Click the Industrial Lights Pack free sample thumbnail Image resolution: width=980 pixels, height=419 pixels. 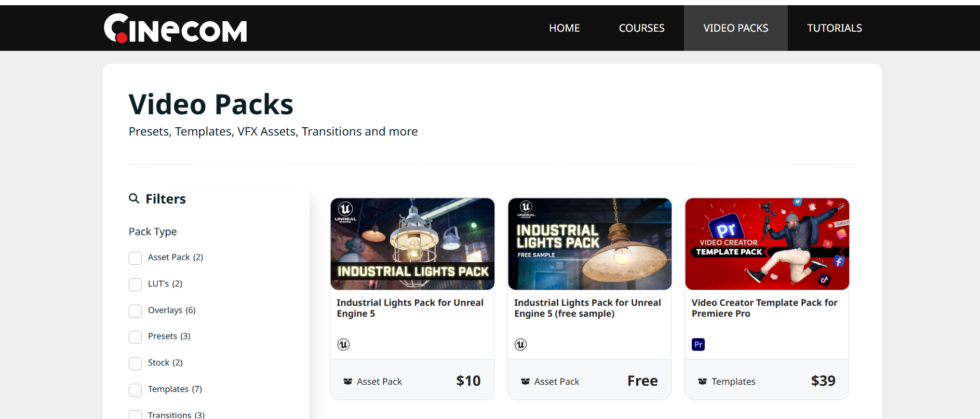click(589, 244)
